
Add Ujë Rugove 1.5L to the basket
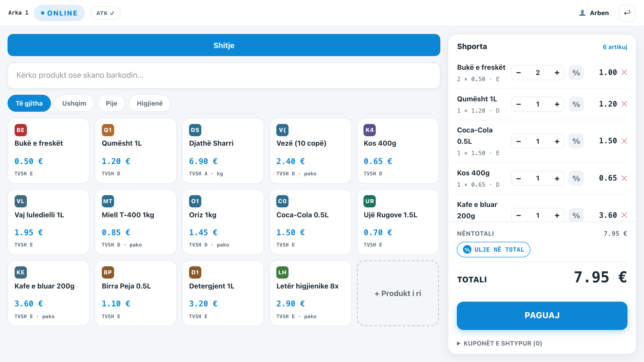click(398, 222)
